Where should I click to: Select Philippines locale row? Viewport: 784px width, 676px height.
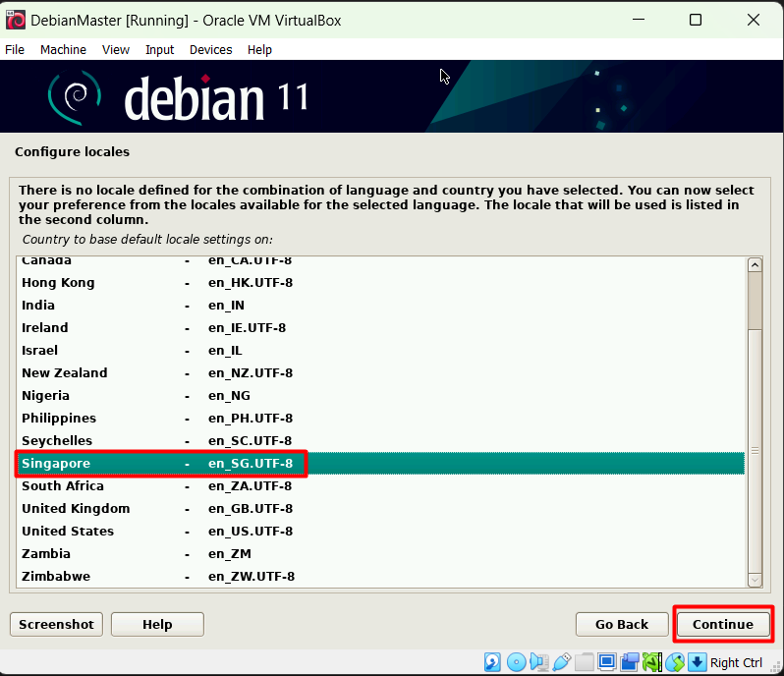tap(380, 418)
